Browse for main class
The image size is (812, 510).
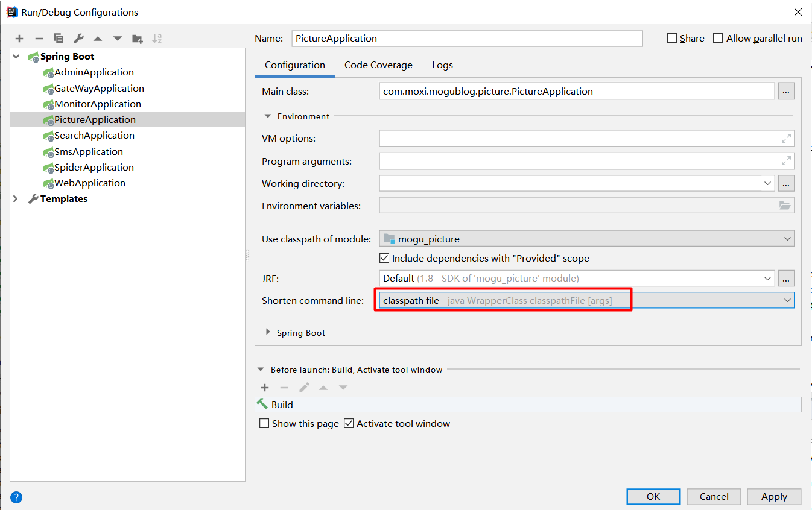785,92
